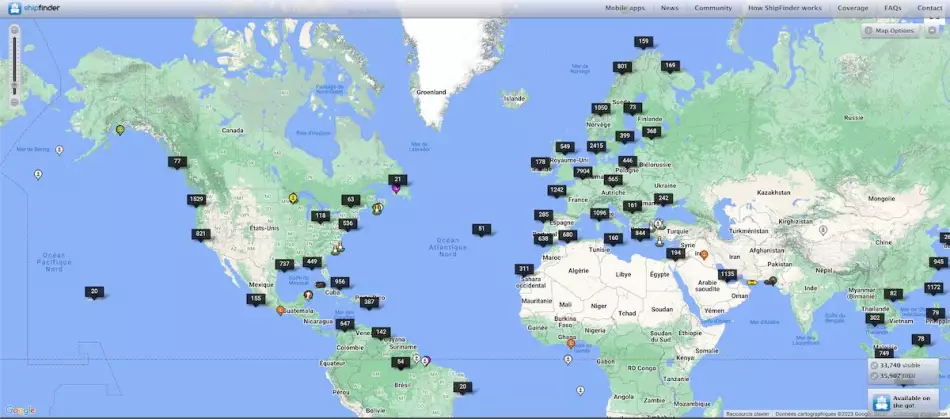Select the 242 cluster in the Black Sea

663,199
